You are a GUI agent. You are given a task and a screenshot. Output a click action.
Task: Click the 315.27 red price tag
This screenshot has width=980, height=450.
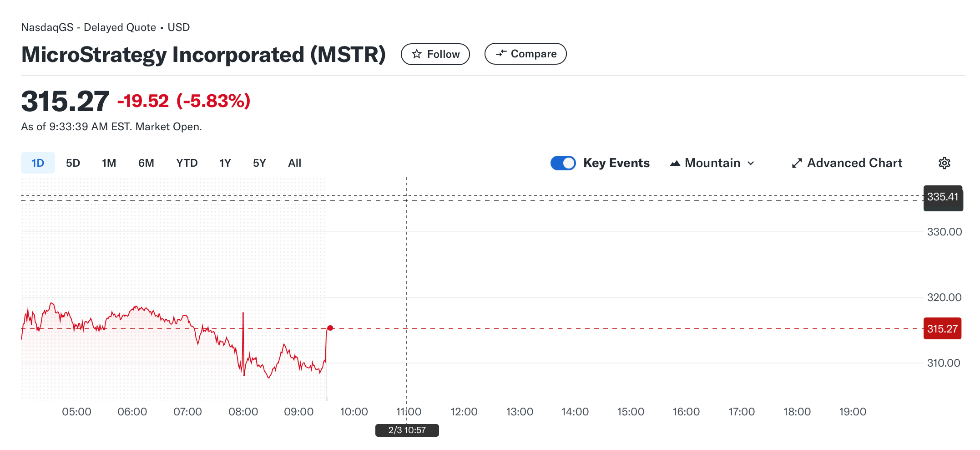[942, 328]
